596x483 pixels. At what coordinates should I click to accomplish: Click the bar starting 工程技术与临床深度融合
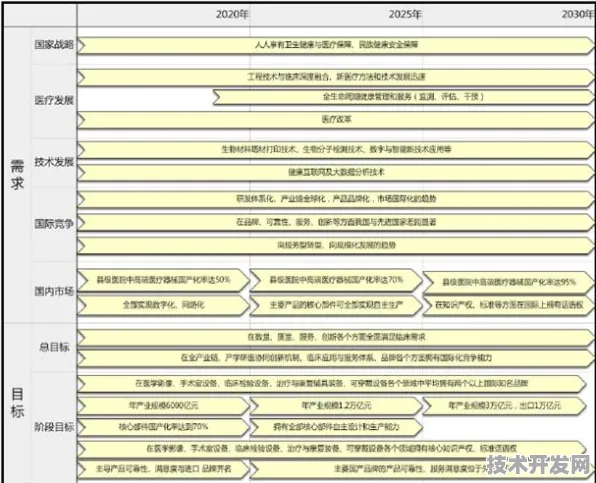tap(336, 77)
